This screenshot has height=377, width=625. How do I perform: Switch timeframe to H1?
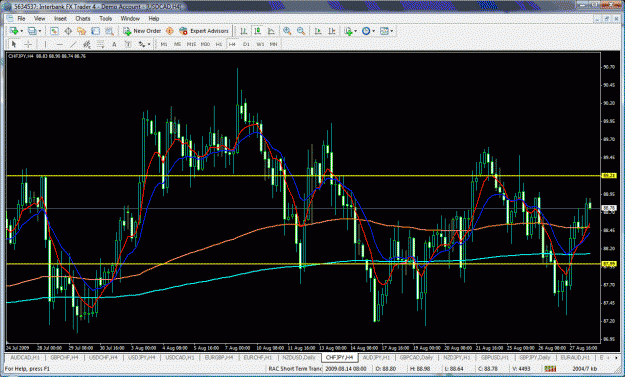tap(218, 44)
